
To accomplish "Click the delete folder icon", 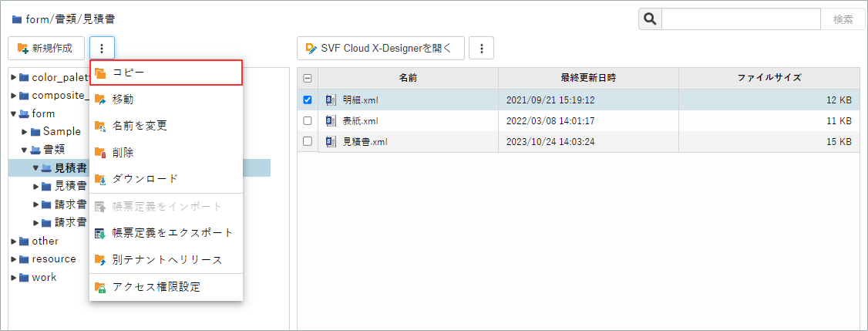I will tap(100, 153).
